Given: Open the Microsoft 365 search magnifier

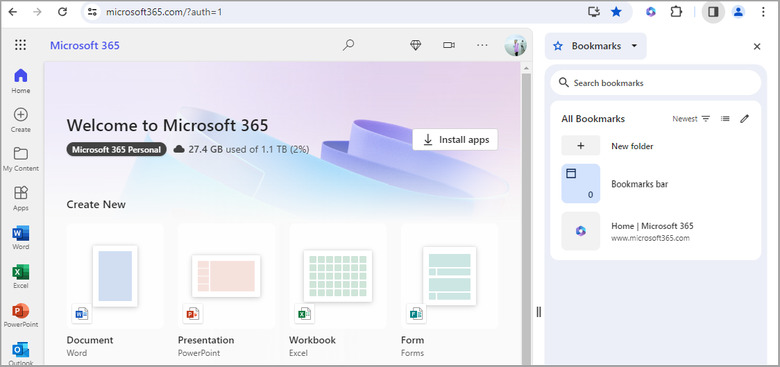Looking at the screenshot, I should pos(348,45).
